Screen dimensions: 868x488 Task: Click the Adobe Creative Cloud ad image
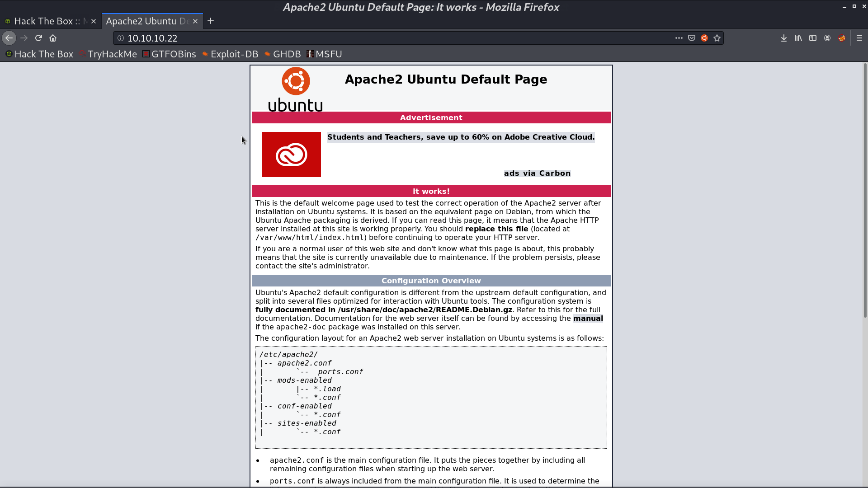click(292, 155)
